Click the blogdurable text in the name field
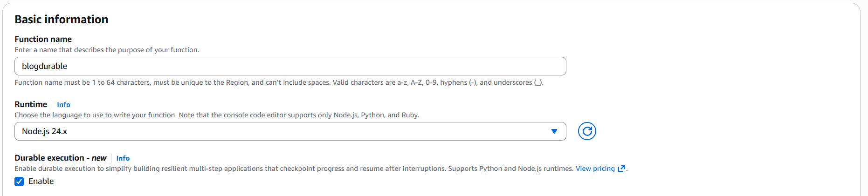 (45, 66)
